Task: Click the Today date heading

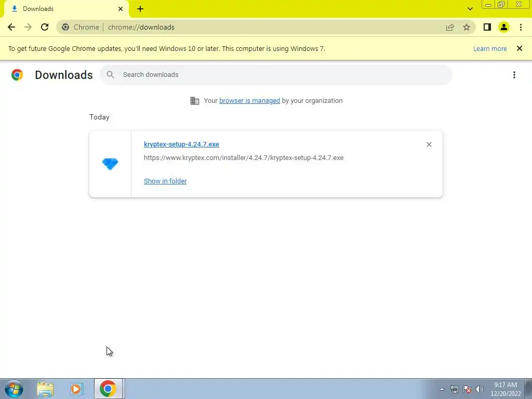Action: (x=99, y=117)
